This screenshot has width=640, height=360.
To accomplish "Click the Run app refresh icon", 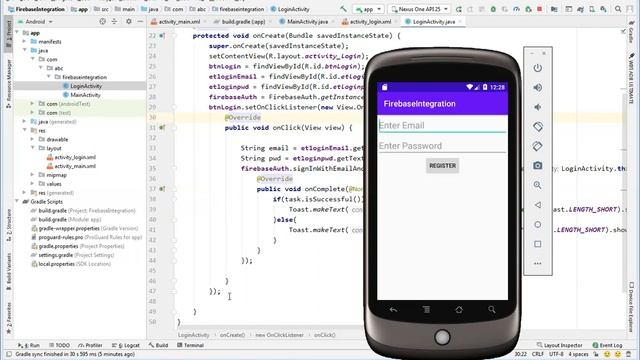I will pos(459,9).
